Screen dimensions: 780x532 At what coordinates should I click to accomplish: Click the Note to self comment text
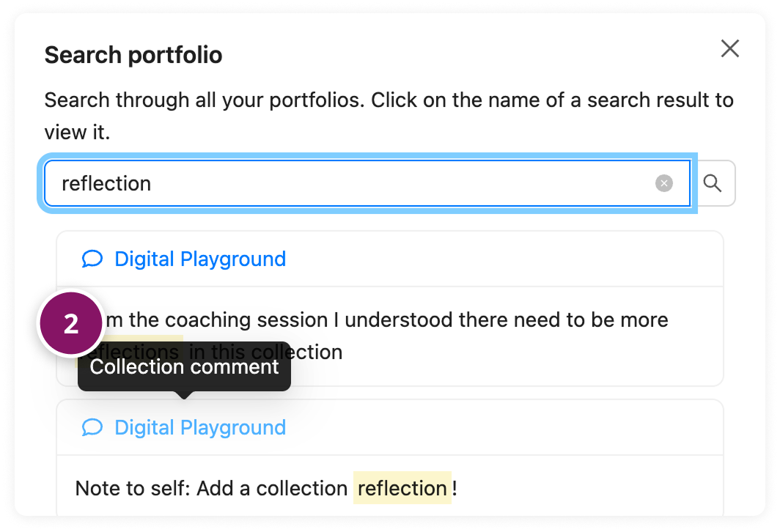coord(266,488)
